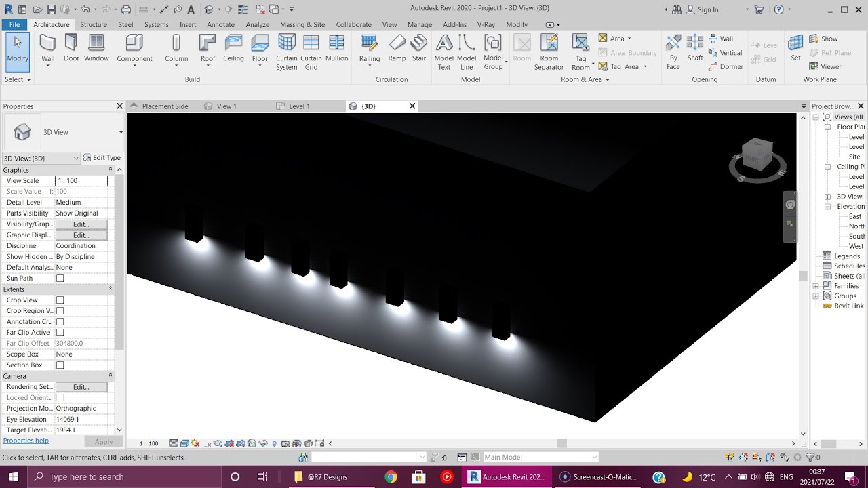Select the Door tool
Viewport: 868px width, 488px height.
click(x=71, y=48)
